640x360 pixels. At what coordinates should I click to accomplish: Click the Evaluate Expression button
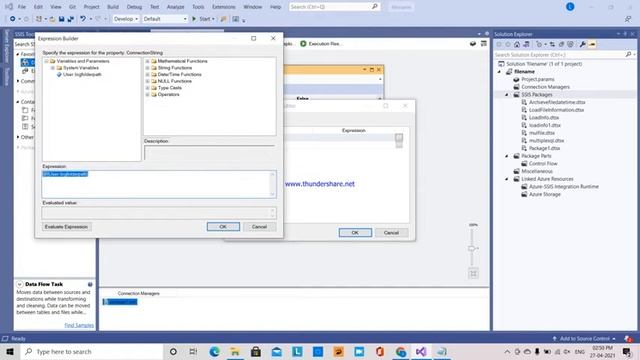66,227
